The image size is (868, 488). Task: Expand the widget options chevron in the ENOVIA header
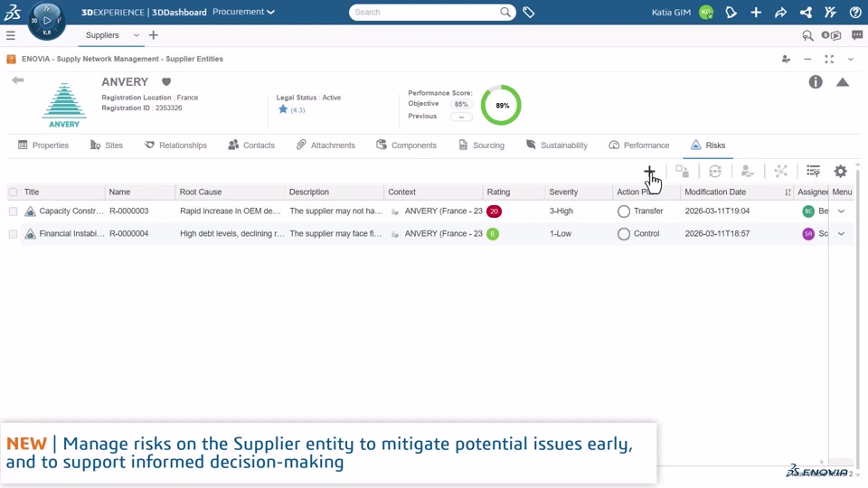coord(850,59)
